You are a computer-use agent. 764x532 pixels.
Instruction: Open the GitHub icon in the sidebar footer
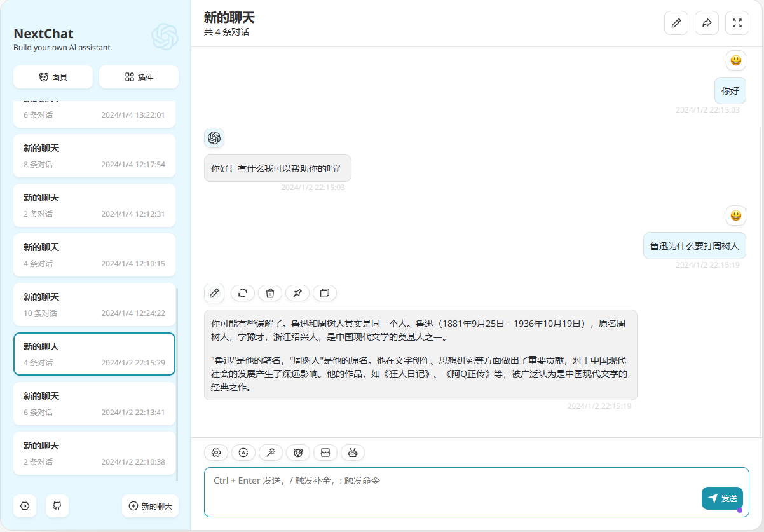click(57, 506)
